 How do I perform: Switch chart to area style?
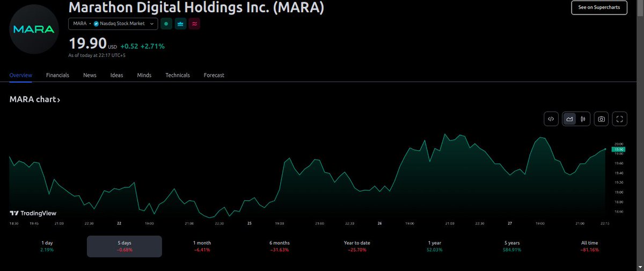point(569,119)
